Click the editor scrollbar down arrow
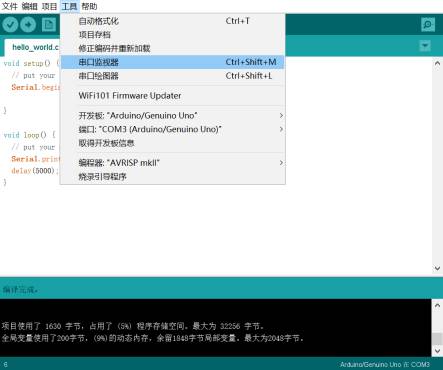Viewport: 443px width, 370px height. tap(437, 268)
